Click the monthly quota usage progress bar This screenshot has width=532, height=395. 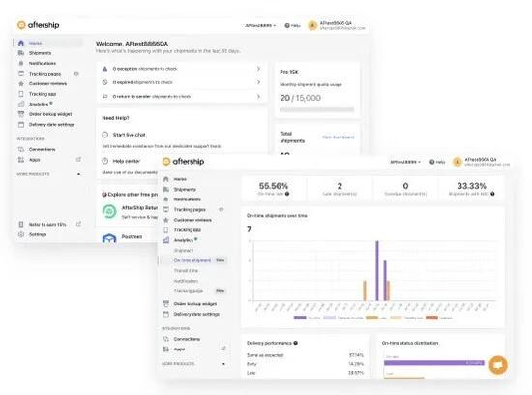(x=316, y=109)
